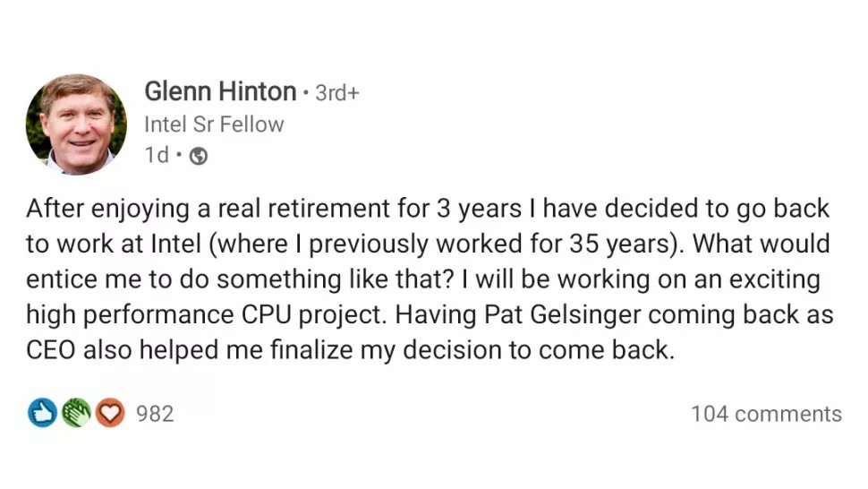Click the blue thumbs-up Like reaction icon

[42, 413]
